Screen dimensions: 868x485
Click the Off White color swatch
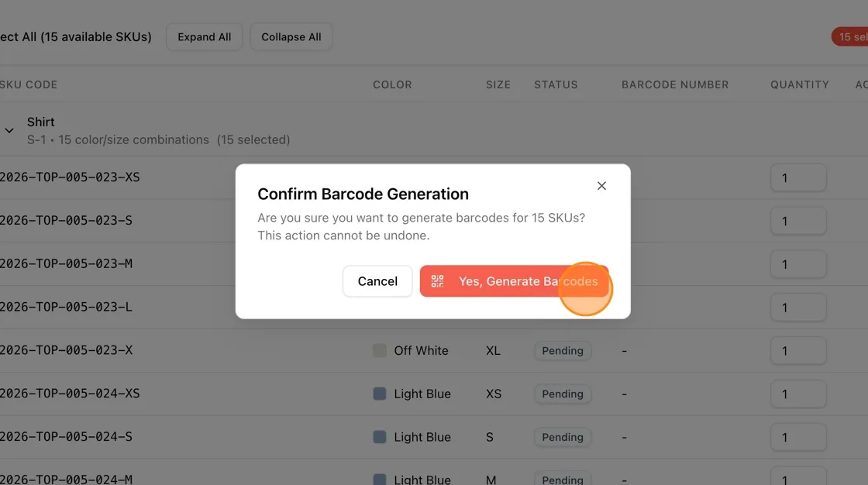pyautogui.click(x=379, y=350)
